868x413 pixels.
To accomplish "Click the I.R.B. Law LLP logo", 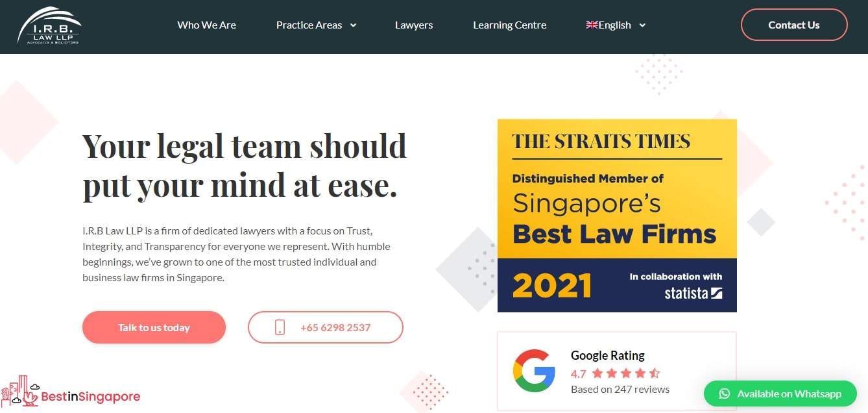I will 49,25.
